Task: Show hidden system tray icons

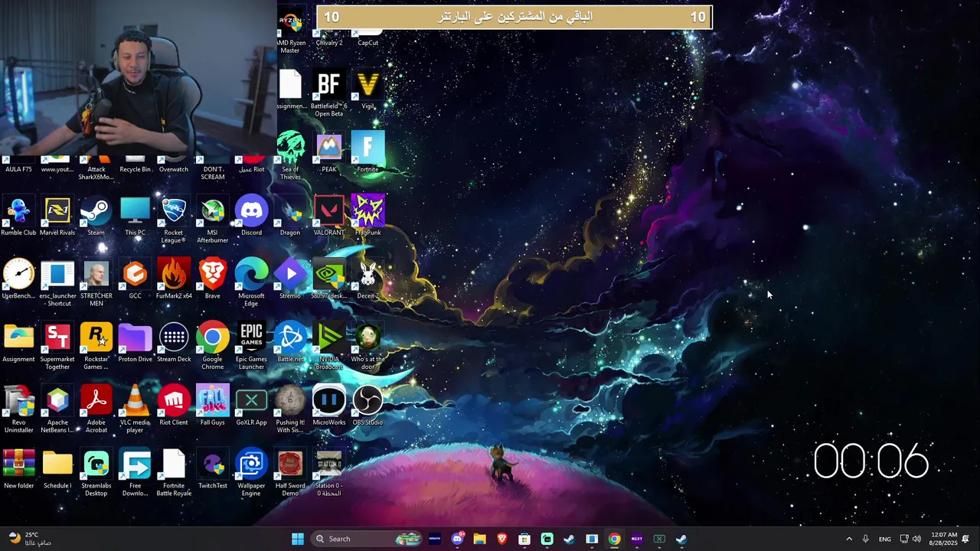Action: 848,539
